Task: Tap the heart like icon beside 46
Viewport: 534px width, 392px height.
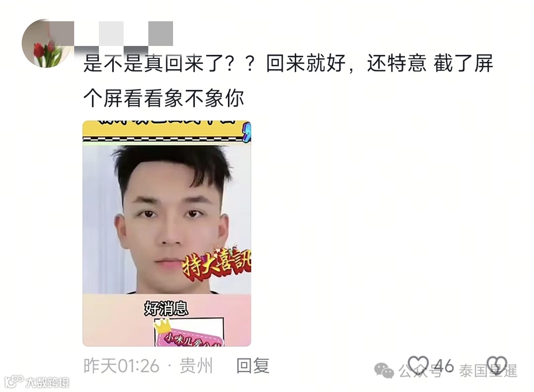Action: tap(418, 365)
